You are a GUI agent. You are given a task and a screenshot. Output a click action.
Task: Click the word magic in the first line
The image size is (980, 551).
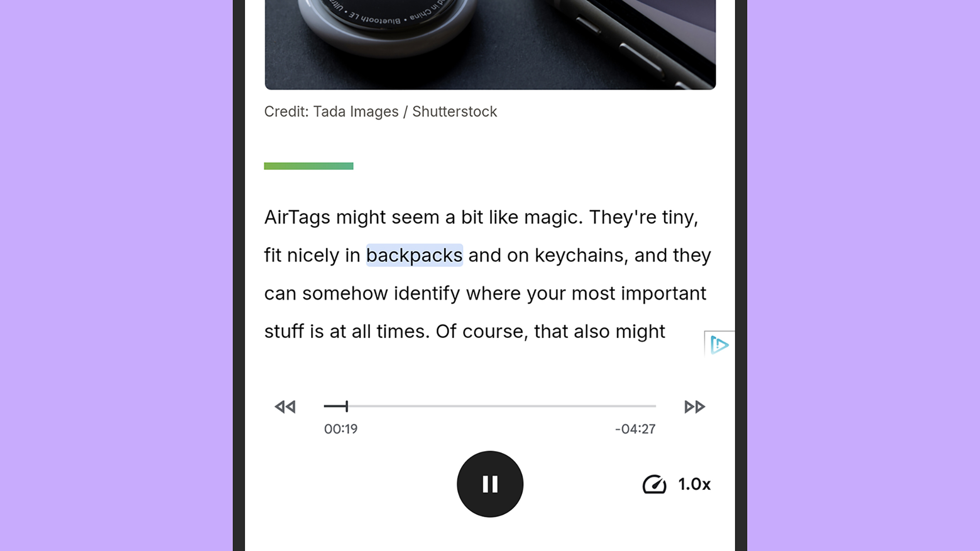click(x=553, y=217)
